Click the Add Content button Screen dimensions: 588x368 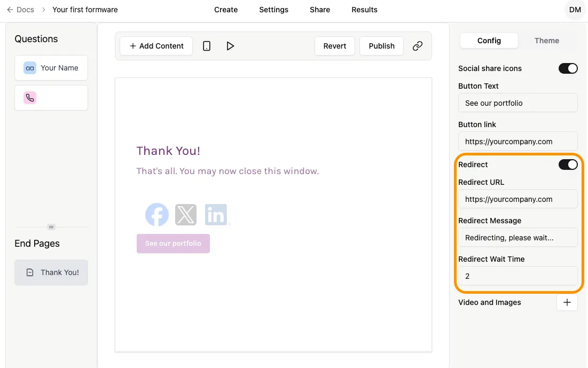coord(155,46)
